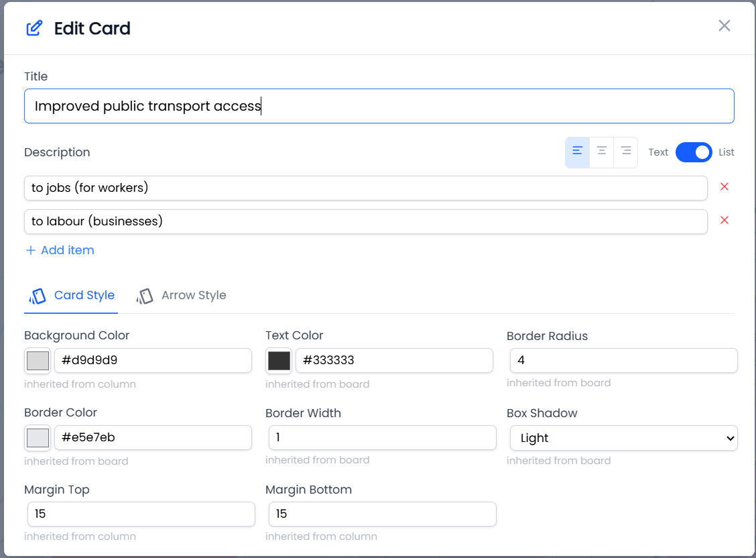Click the 'Text' label beside the toggle
756x558 pixels.
pyautogui.click(x=658, y=152)
